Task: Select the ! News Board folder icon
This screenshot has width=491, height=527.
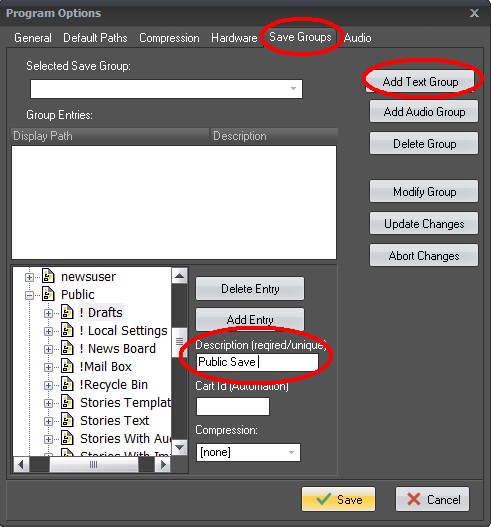Action: tap(67, 349)
